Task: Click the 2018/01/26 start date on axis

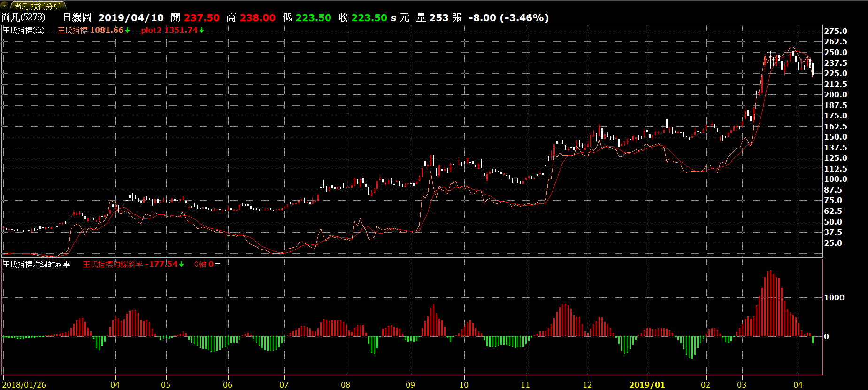Action: click(x=24, y=385)
